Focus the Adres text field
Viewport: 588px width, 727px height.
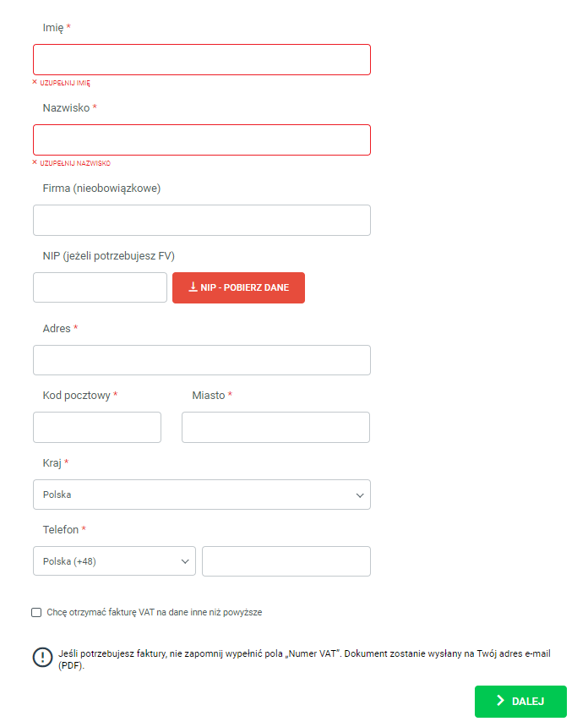pyautogui.click(x=201, y=360)
